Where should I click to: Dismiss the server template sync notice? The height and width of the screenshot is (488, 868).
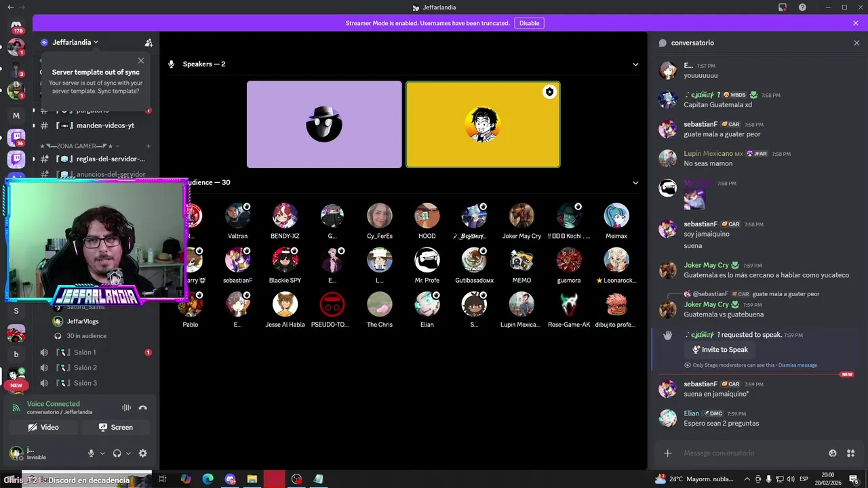tap(141, 61)
